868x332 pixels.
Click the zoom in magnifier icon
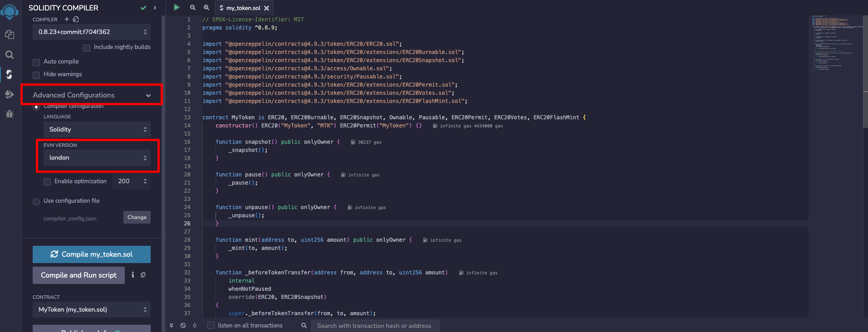(206, 7)
